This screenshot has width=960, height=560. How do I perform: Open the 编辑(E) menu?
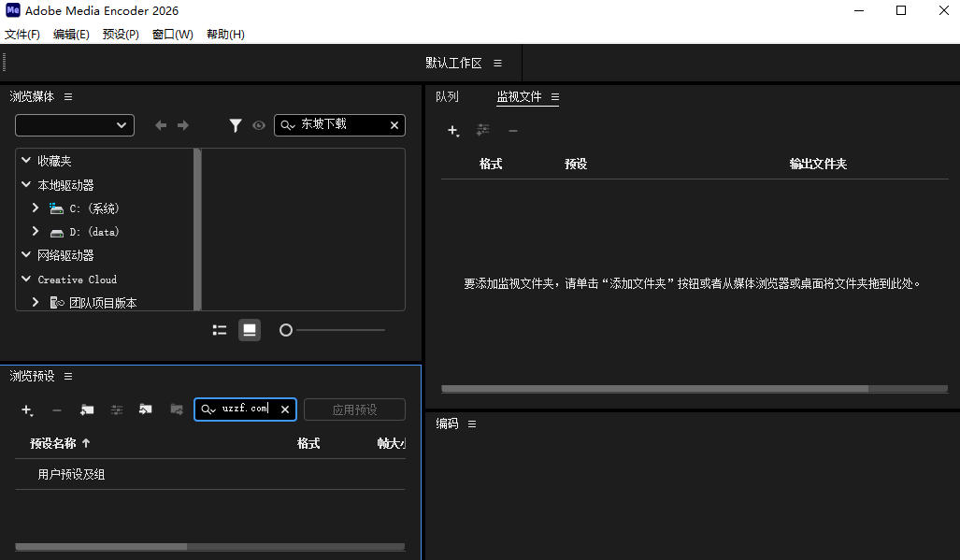[x=71, y=35]
